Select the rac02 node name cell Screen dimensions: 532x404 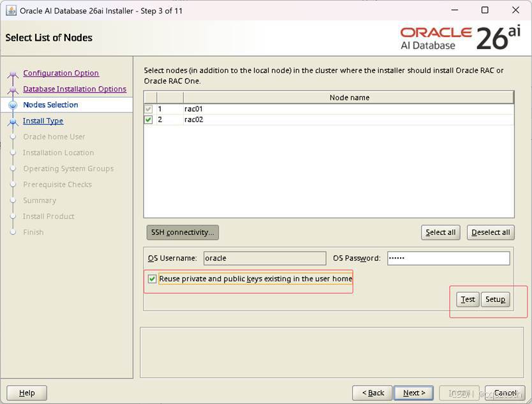pyautogui.click(x=349, y=119)
